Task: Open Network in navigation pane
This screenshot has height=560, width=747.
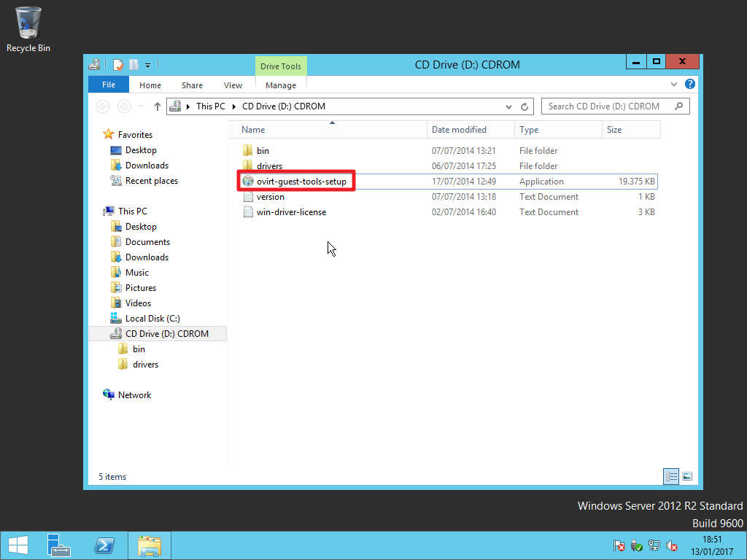Action: pyautogui.click(x=134, y=394)
